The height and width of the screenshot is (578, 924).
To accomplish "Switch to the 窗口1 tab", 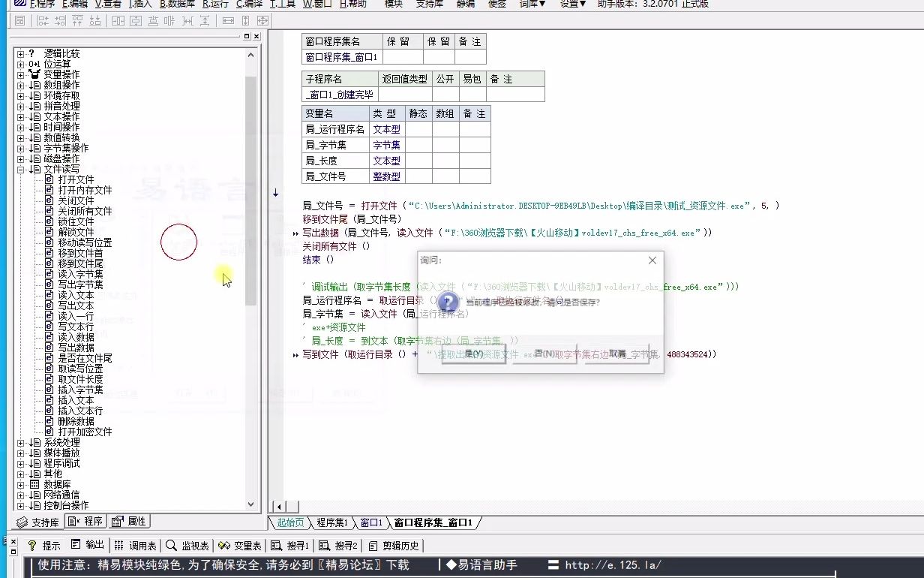I will tap(371, 523).
